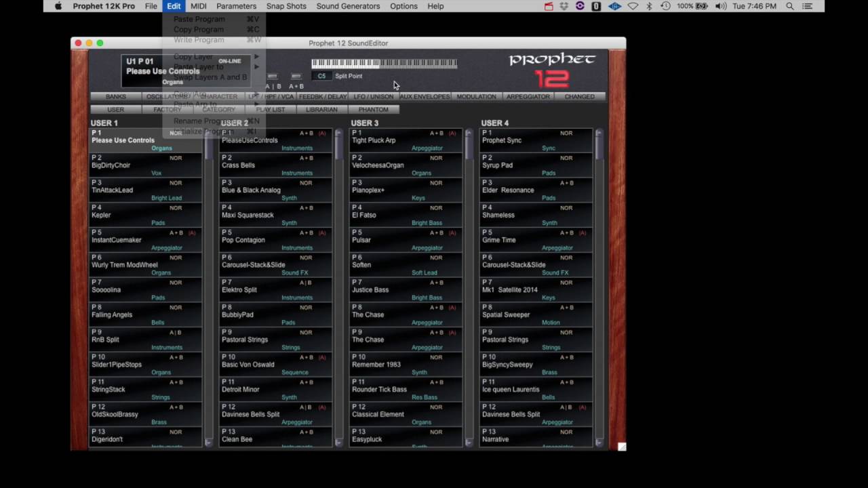Open the Time Machine menu bar icon

click(x=665, y=6)
